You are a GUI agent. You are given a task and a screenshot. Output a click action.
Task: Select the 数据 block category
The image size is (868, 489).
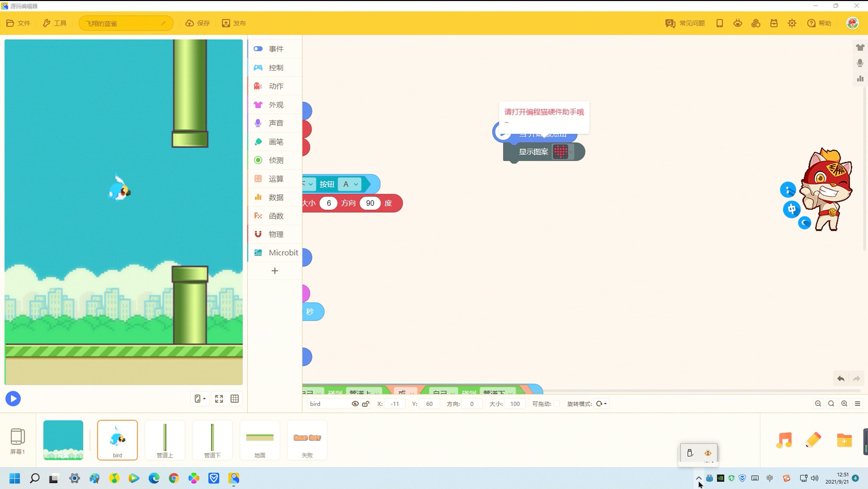coord(275,197)
